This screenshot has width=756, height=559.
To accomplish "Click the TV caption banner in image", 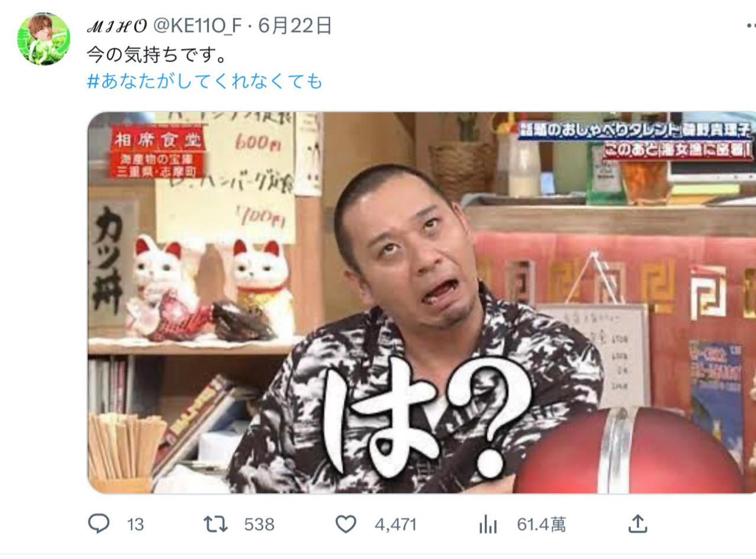I will click(636, 139).
